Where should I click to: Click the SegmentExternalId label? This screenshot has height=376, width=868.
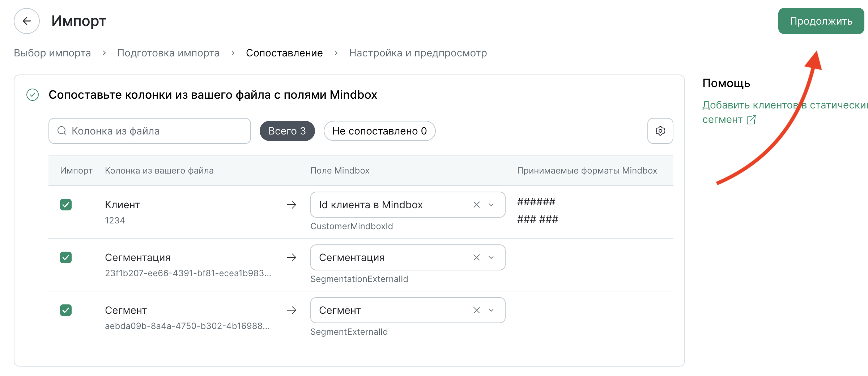point(349,332)
